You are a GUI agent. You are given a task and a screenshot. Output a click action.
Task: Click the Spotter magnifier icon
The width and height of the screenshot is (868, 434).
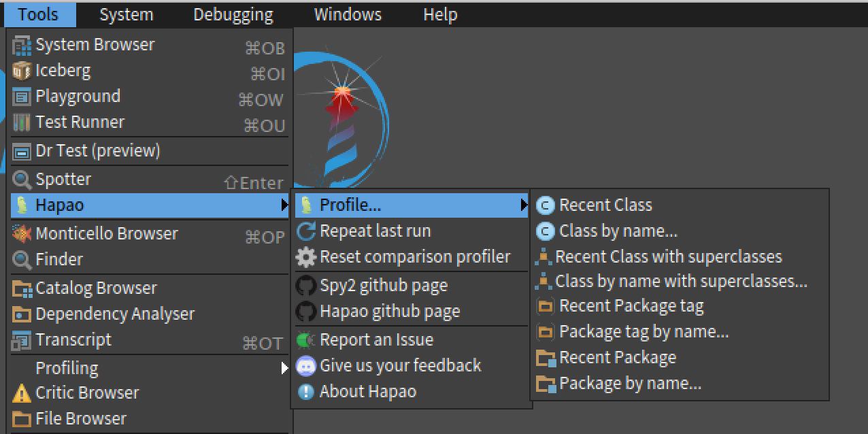22,180
